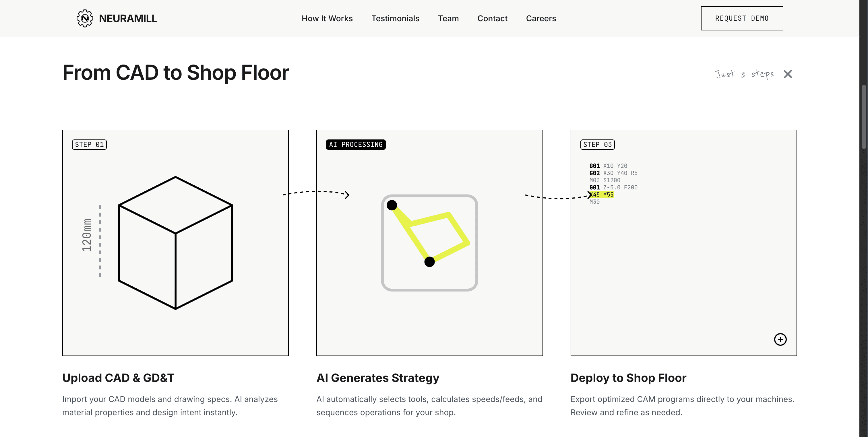Click the STEP 01 badge
This screenshot has width=868, height=437.
[89, 145]
